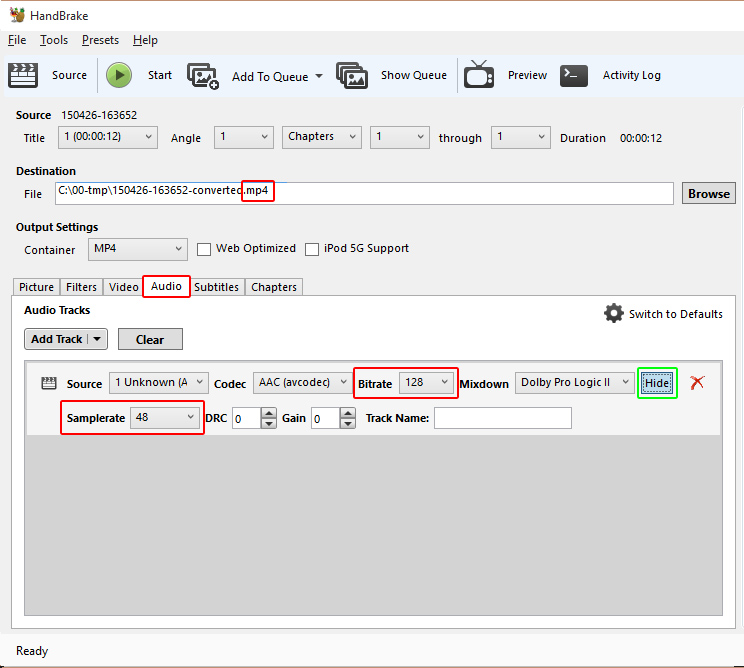This screenshot has height=668, width=744.
Task: Click the gear icon beside Switch to Defaults
Action: [614, 314]
